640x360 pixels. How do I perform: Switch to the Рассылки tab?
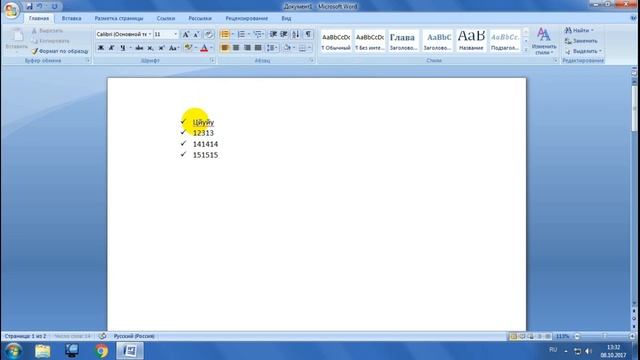coord(200,18)
